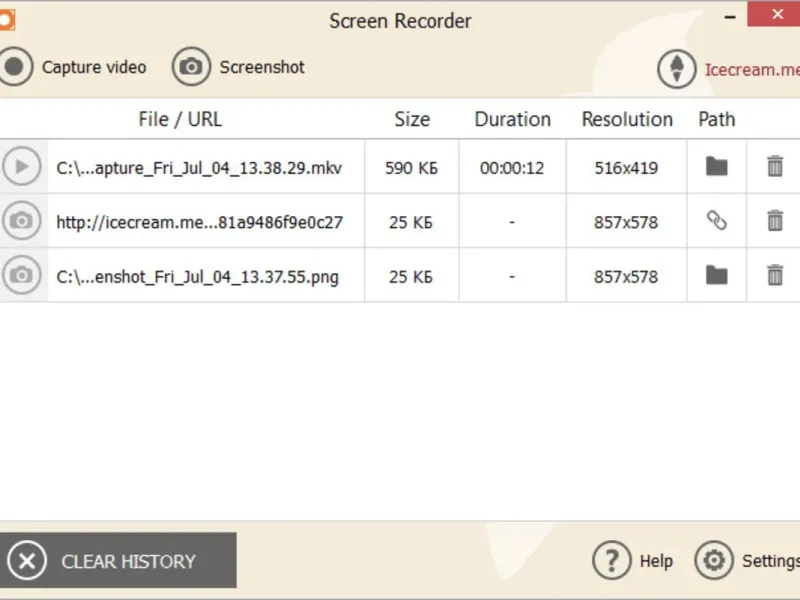Click the Clear History button
The height and width of the screenshot is (600, 800).
[118, 560]
